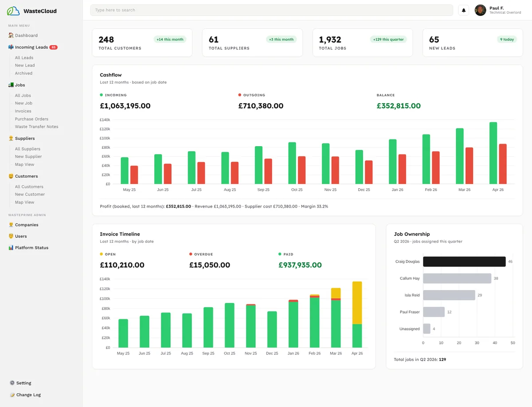The height and width of the screenshot is (407, 532).
Task: Click the Paul Fraser ownership bar
Action: 434,312
